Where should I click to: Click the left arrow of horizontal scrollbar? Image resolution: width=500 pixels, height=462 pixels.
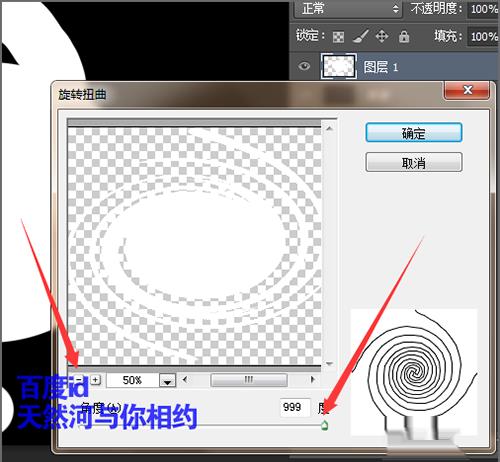click(x=185, y=379)
